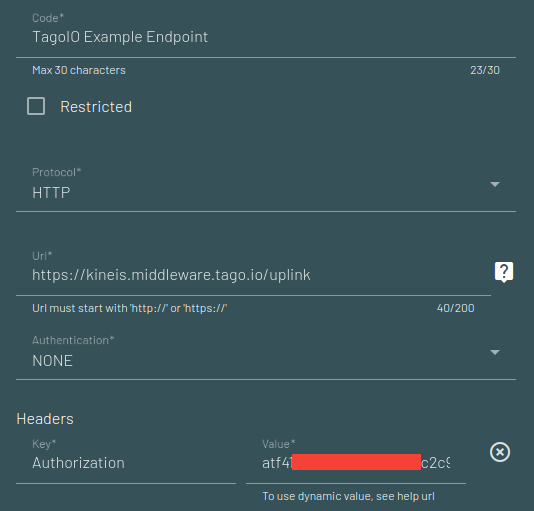
Task: Click the 40/200 Url length counter
Action: (455, 308)
